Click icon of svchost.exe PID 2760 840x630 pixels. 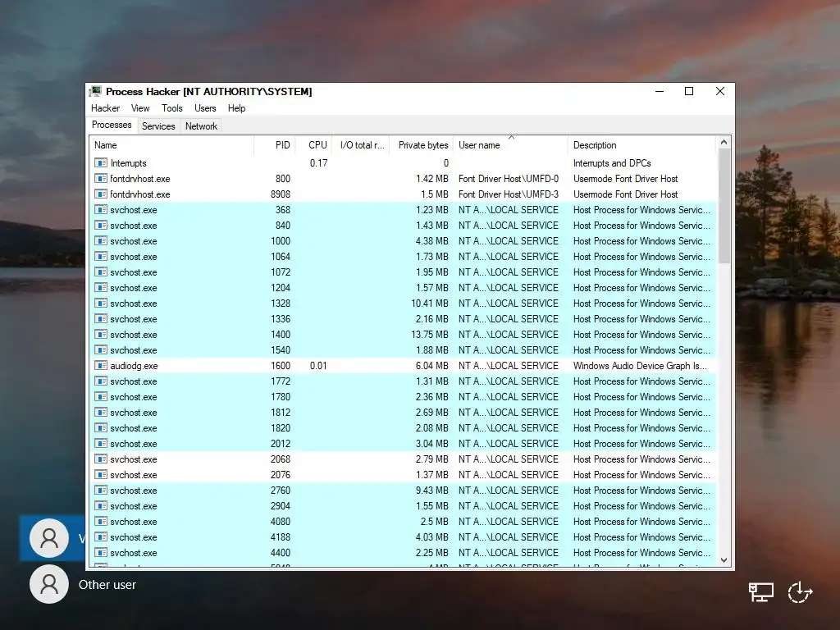tap(101, 491)
